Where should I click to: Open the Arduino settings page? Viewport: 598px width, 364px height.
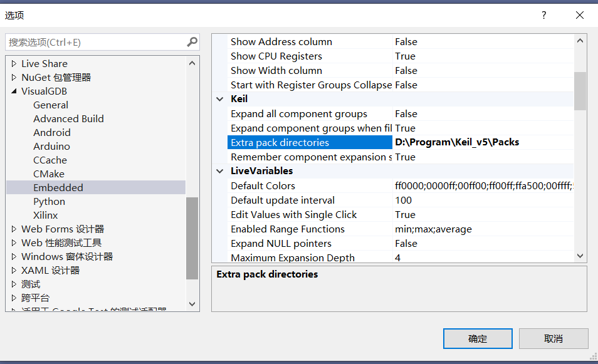51,147
